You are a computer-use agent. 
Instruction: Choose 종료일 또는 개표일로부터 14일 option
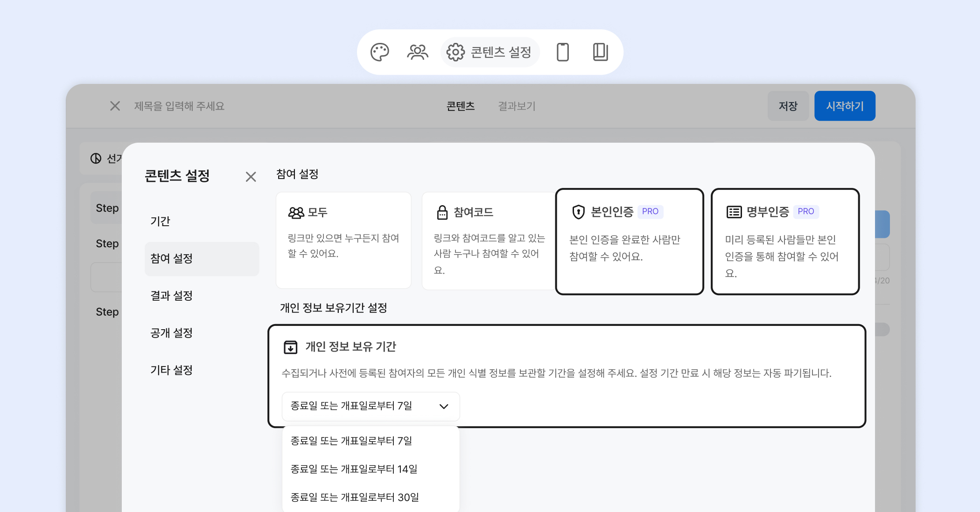[x=354, y=469]
